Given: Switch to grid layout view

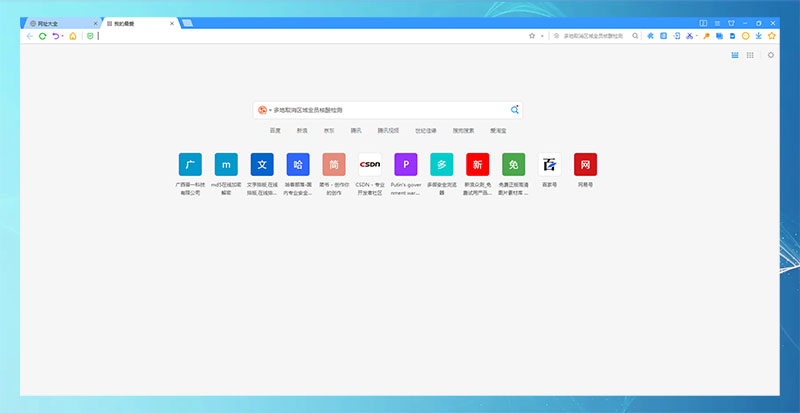Looking at the screenshot, I should pos(749,55).
